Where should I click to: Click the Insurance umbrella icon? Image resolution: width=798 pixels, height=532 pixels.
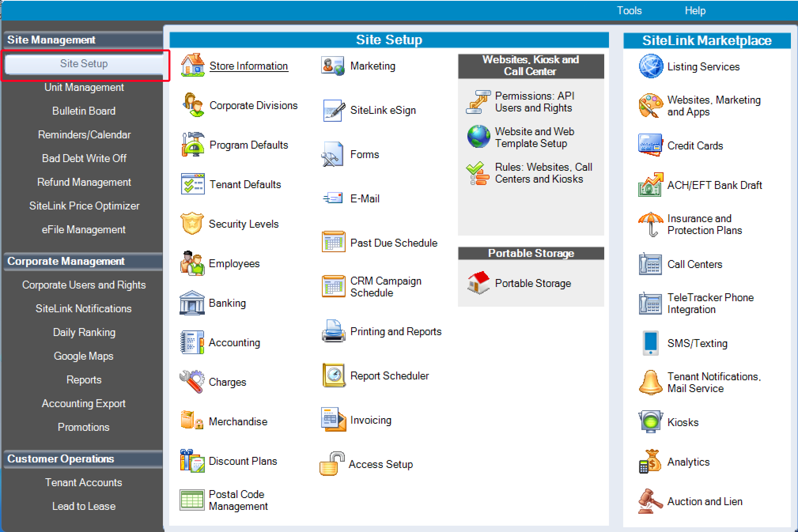tap(651, 224)
